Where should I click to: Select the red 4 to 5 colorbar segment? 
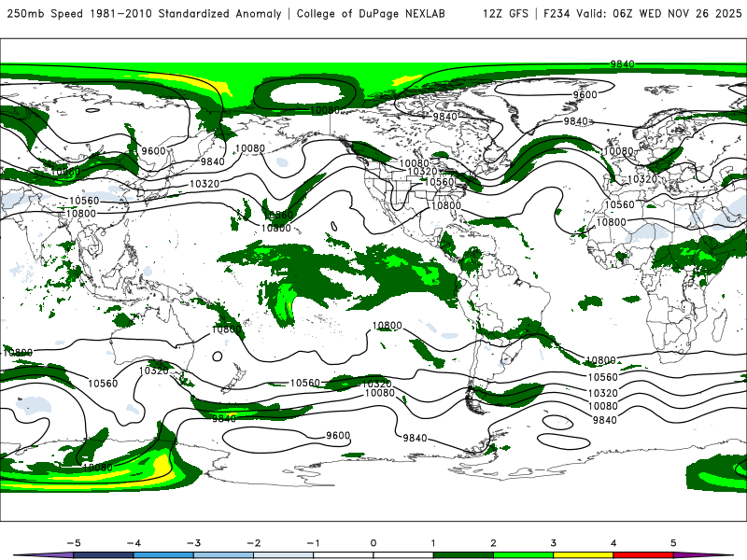coord(643,555)
